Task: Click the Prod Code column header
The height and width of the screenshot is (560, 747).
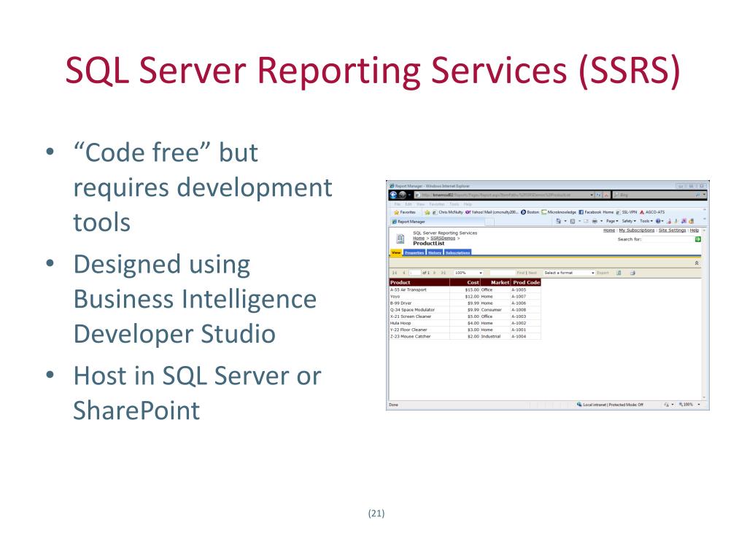Action: [526, 282]
